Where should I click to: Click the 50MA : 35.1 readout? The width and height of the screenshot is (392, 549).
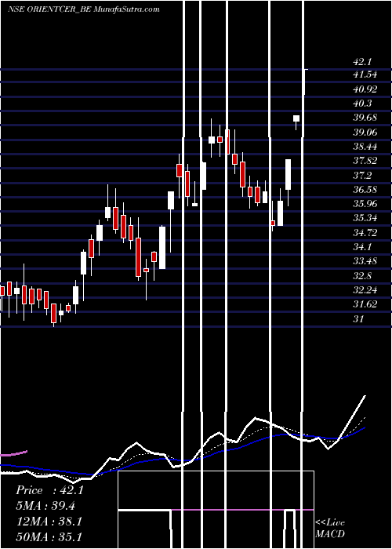coord(49,536)
